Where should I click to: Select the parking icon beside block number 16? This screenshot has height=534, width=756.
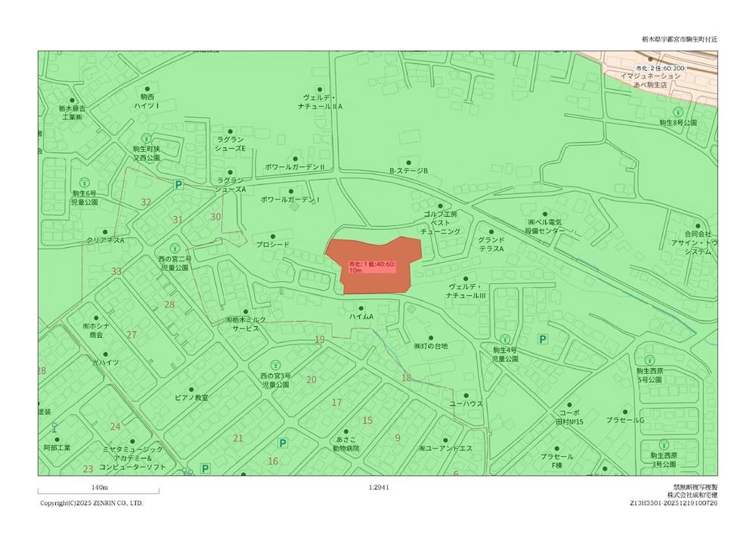point(283,443)
